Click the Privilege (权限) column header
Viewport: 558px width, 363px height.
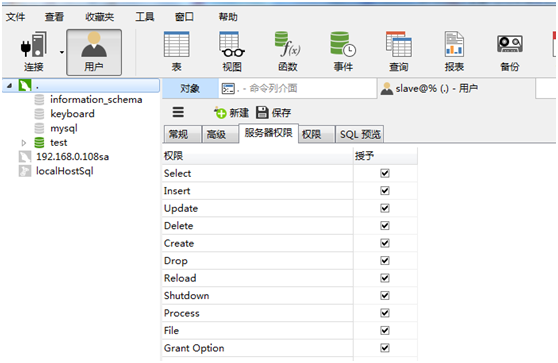click(257, 156)
